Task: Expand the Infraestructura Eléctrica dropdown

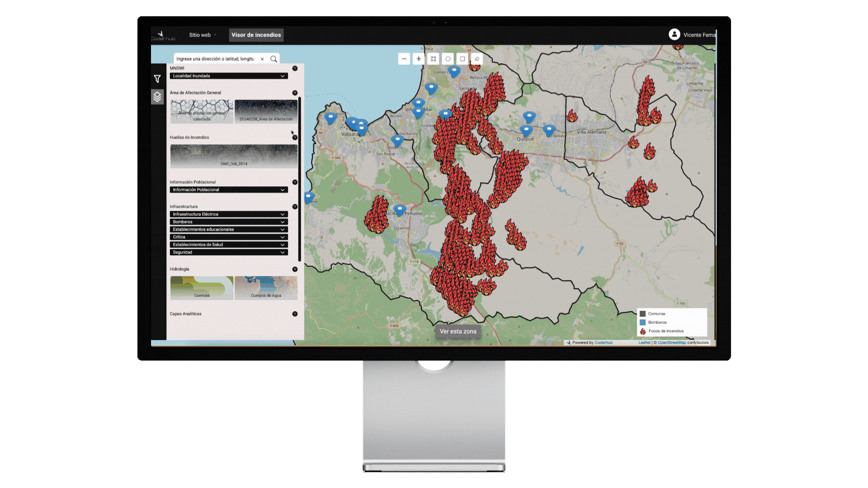Action: click(x=229, y=214)
